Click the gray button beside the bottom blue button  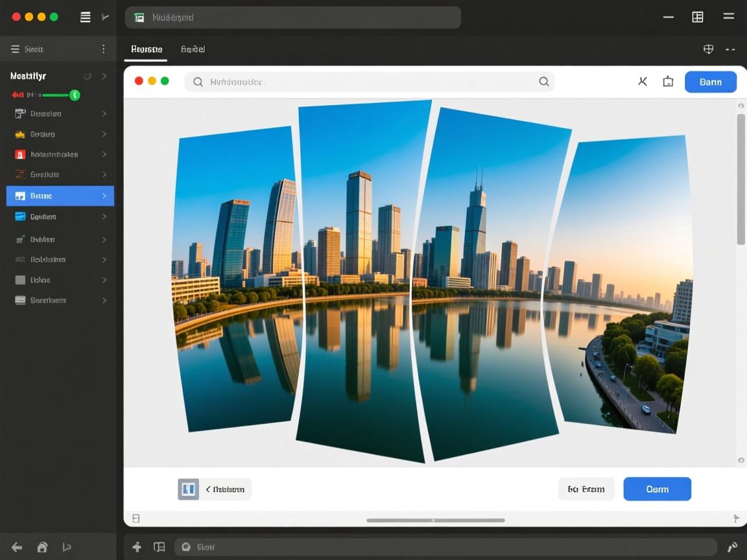586,489
